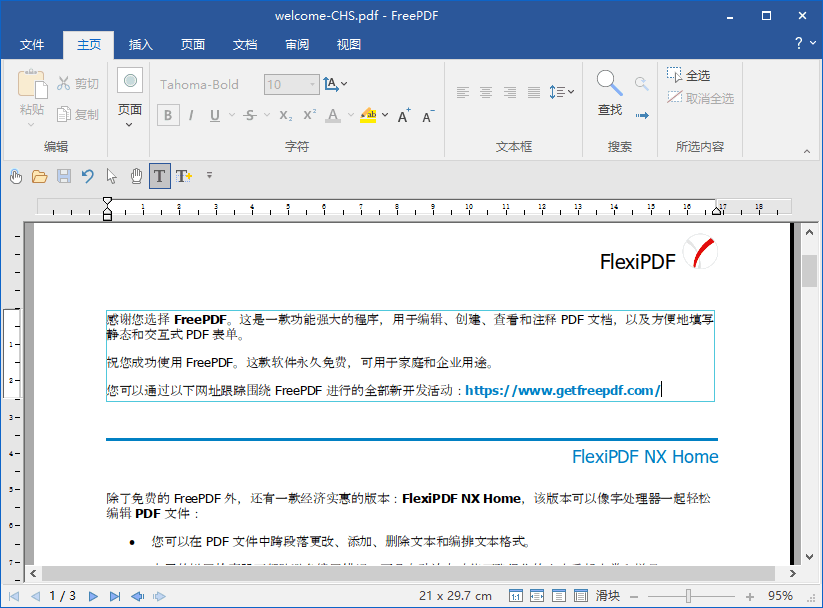Apply font color with the A icon

(333, 115)
